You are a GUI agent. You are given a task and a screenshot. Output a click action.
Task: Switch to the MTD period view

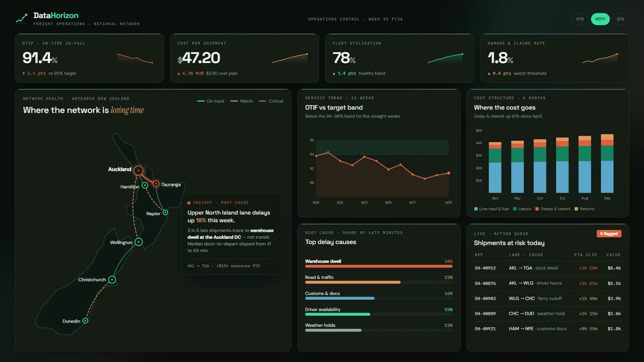point(580,19)
